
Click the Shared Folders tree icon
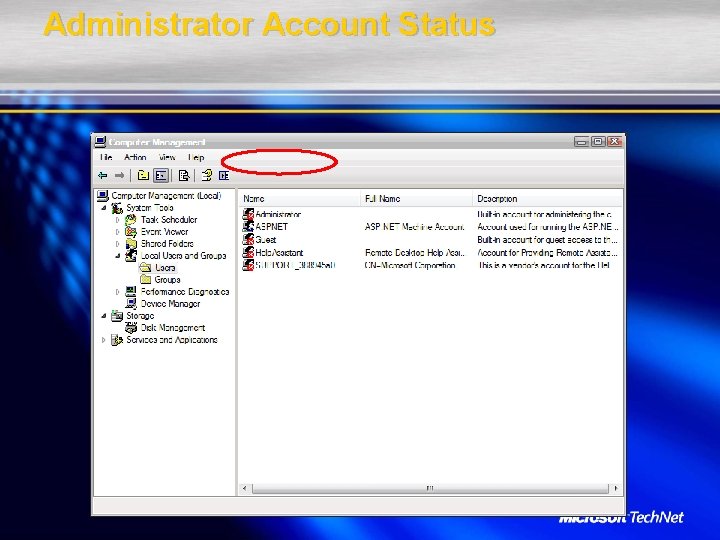(x=131, y=243)
